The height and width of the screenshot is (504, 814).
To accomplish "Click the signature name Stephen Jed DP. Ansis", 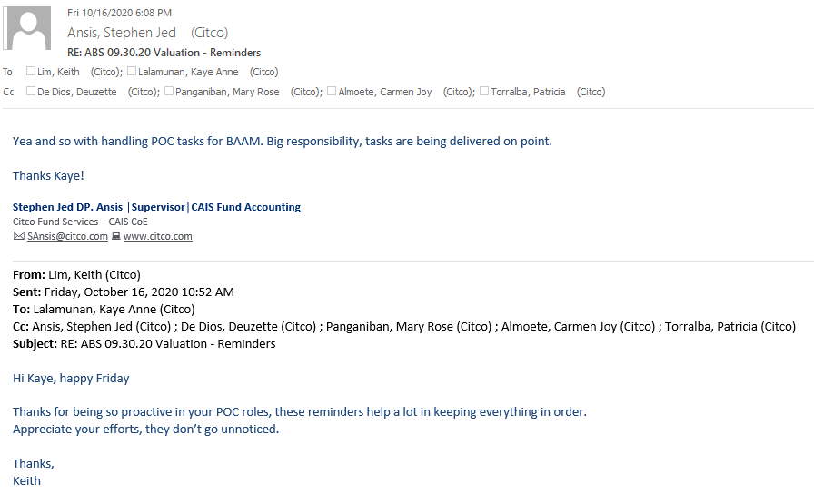I will coord(67,207).
